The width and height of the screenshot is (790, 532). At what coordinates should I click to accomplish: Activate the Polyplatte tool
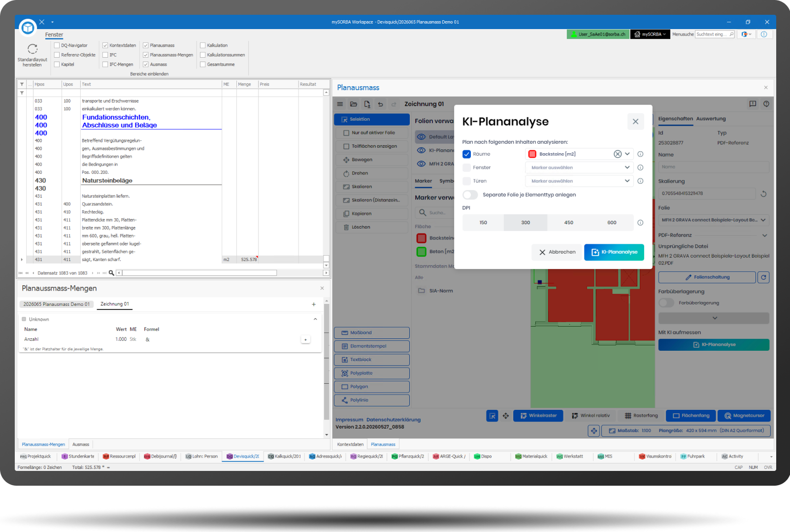click(x=372, y=373)
